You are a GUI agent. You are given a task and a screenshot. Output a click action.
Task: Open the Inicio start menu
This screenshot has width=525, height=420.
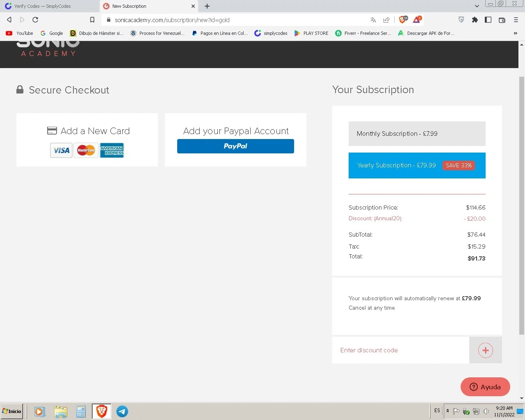(x=12, y=411)
